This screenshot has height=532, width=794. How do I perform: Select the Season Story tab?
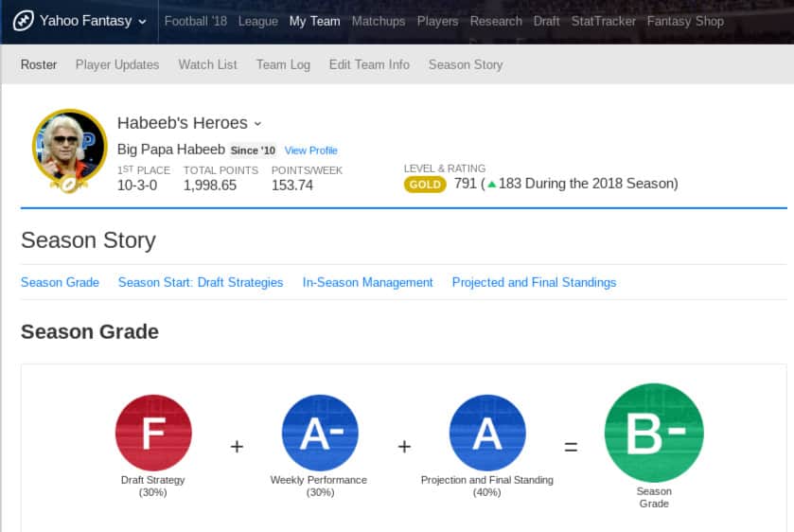[x=466, y=64]
